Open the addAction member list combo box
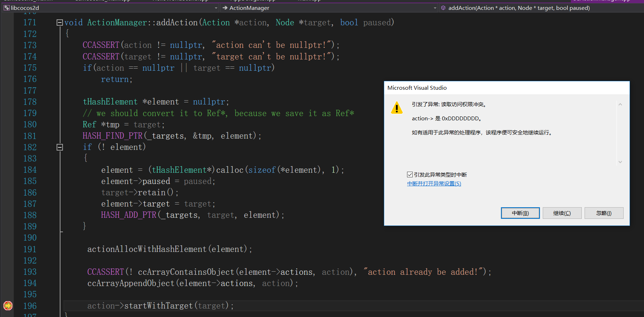The image size is (644, 317). click(541, 8)
